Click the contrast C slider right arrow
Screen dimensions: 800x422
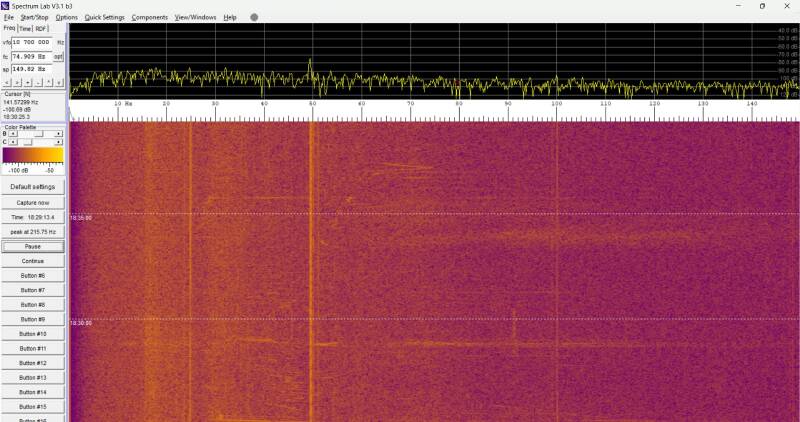tap(59, 142)
